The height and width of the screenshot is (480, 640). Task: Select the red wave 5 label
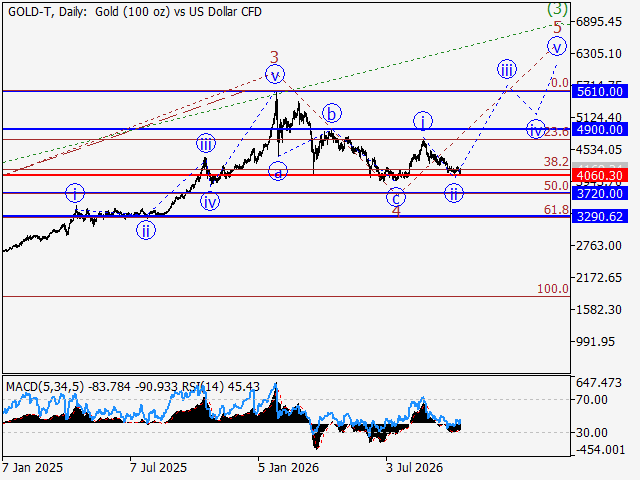[558, 28]
